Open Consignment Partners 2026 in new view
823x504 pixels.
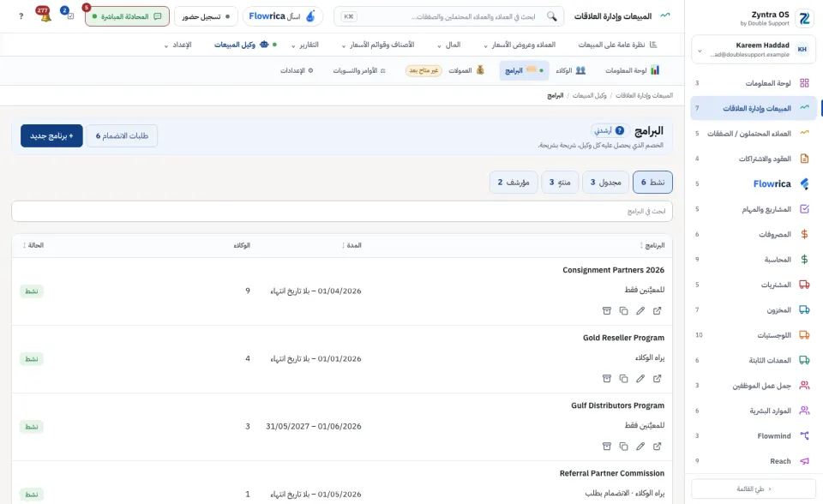tap(658, 311)
